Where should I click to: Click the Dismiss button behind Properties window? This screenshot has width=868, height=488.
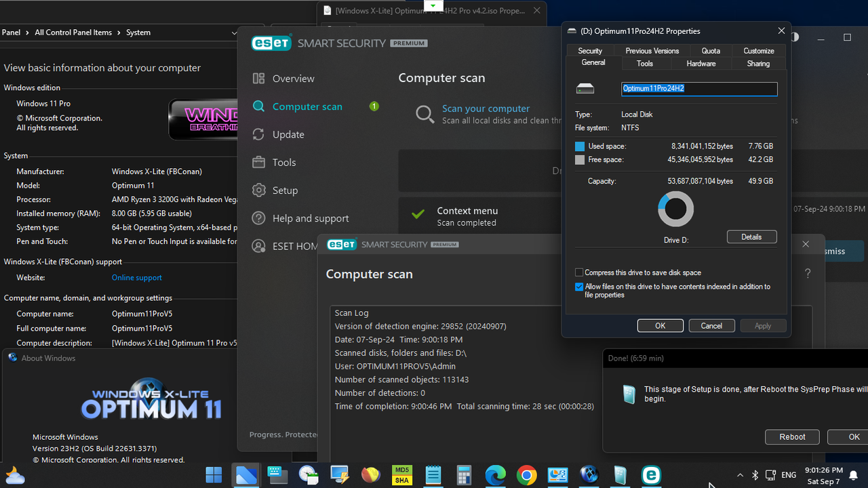833,251
